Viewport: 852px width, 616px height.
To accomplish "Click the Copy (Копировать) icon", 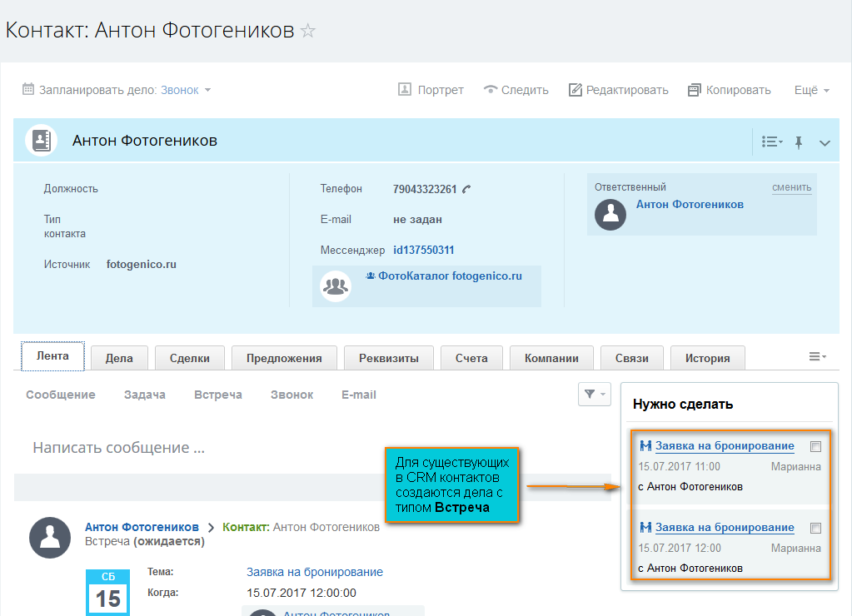I will tap(695, 90).
